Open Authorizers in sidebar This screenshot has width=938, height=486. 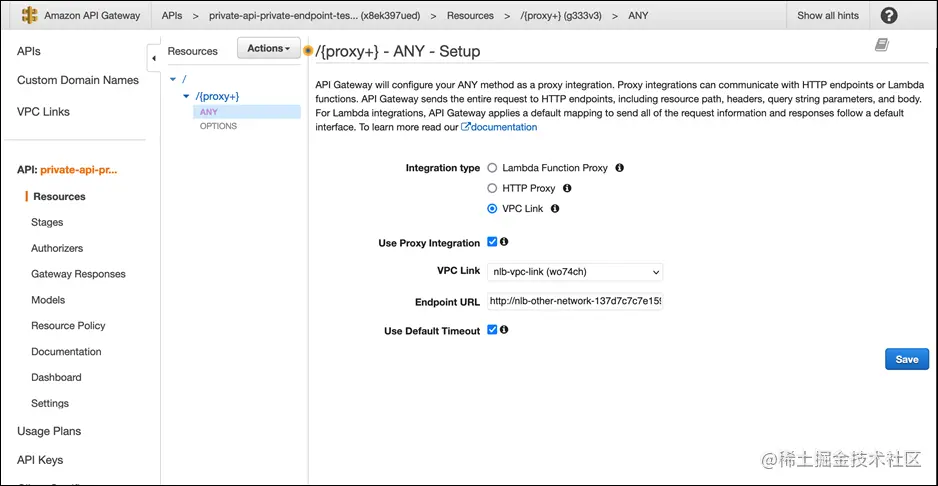click(x=57, y=248)
